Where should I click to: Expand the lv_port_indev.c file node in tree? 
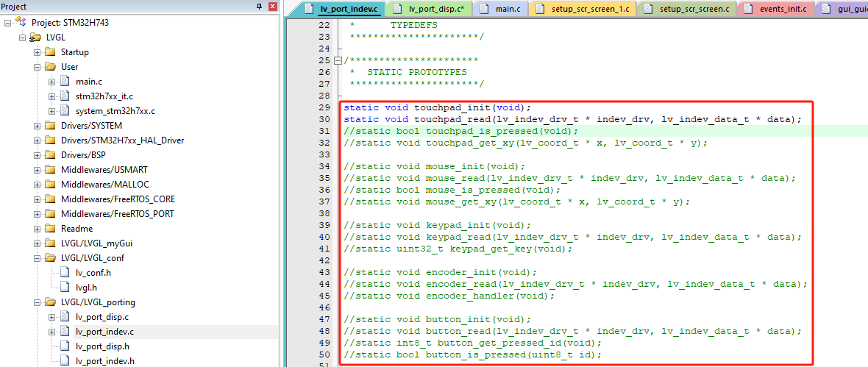(x=52, y=332)
